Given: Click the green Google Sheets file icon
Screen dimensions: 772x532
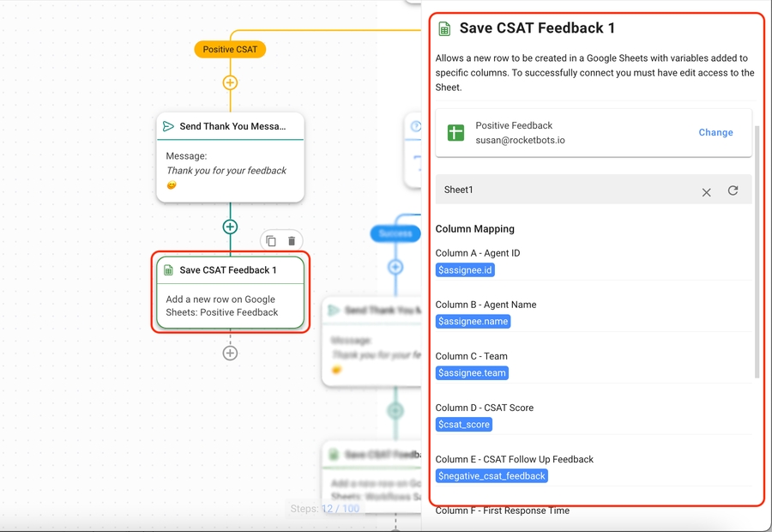Looking at the screenshot, I should [455, 133].
